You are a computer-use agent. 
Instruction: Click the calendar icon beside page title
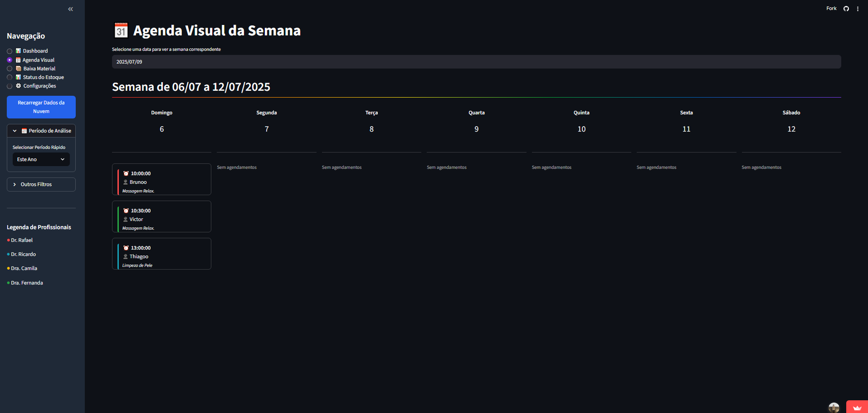click(121, 30)
